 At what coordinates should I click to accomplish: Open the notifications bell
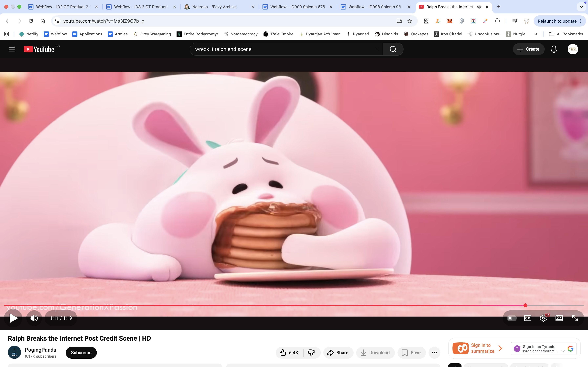pyautogui.click(x=554, y=49)
